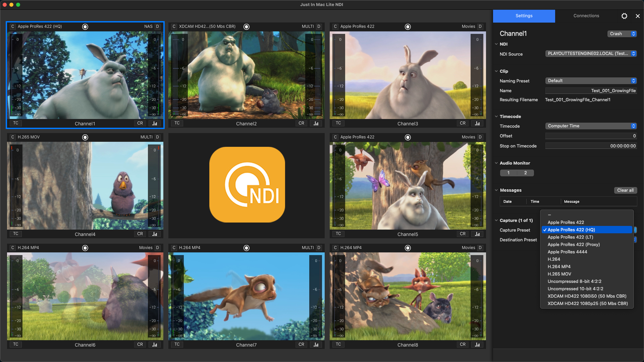Choose H.264 MP4 preset
Screen dimensions: 644x362
(587, 267)
